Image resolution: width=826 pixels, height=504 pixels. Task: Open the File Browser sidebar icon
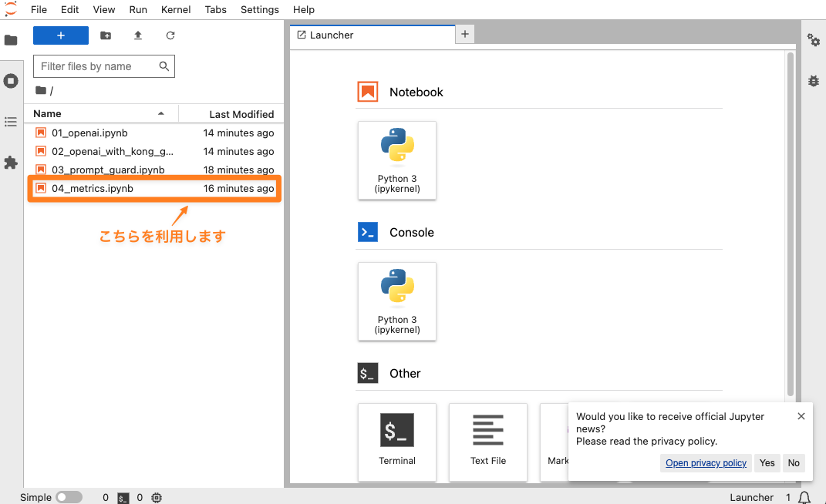click(x=11, y=40)
